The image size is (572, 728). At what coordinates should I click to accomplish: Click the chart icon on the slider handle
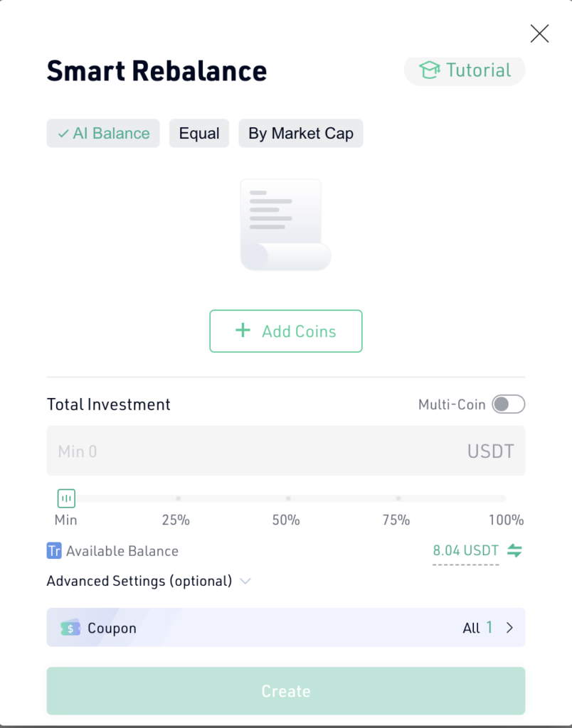pyautogui.click(x=65, y=498)
